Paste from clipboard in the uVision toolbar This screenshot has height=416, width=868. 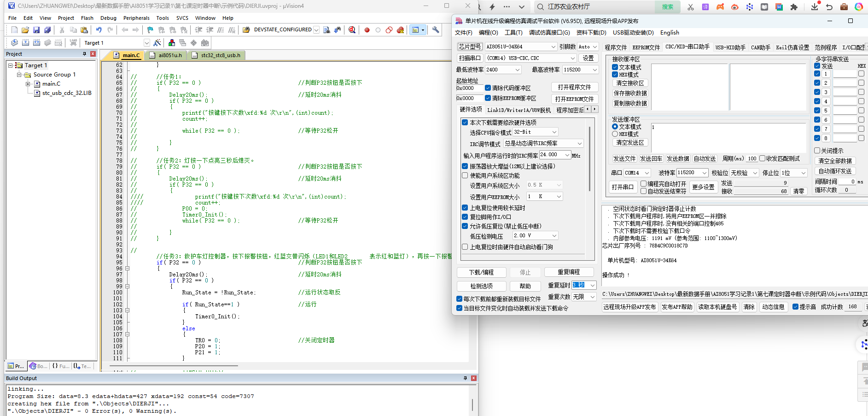[x=84, y=30]
